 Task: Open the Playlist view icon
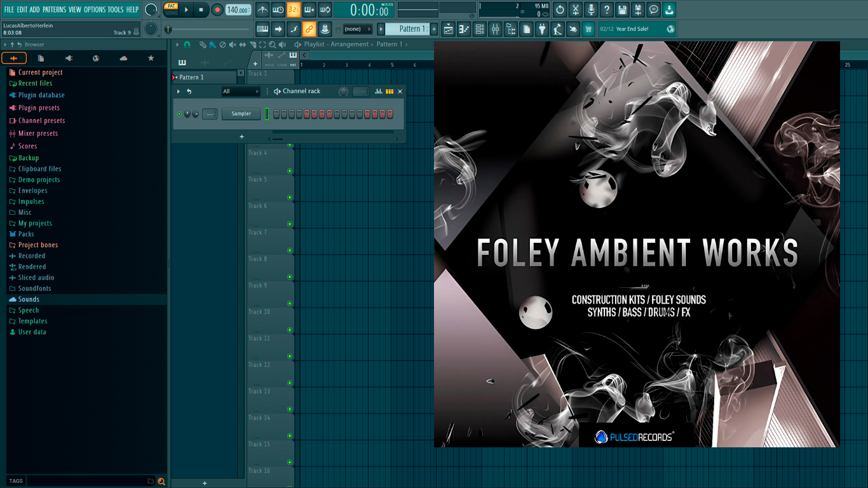[449, 29]
